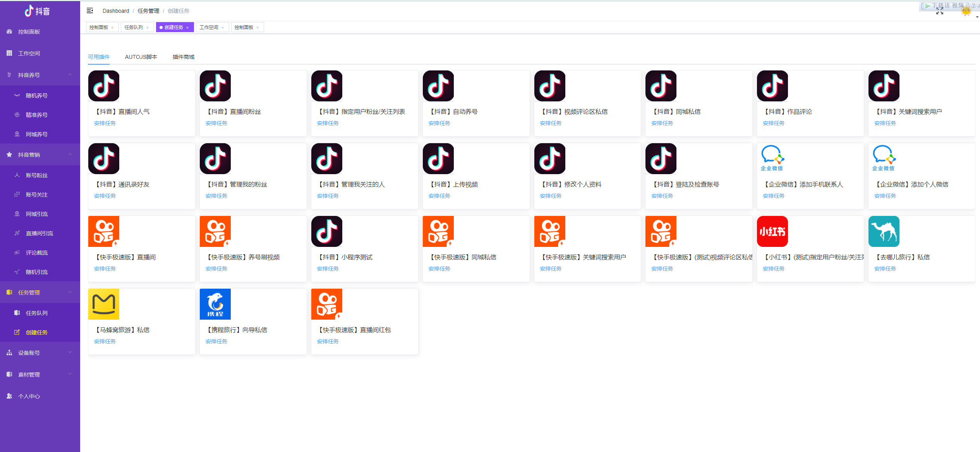Switch to the AUTOJS脚本 tab
The image size is (980, 452).
(x=141, y=57)
